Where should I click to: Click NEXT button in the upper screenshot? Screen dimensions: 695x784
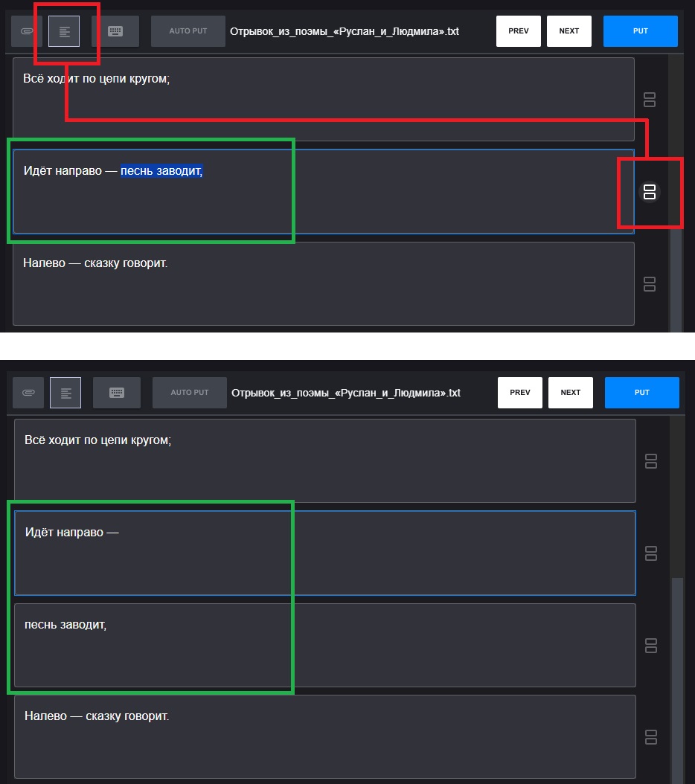click(569, 31)
